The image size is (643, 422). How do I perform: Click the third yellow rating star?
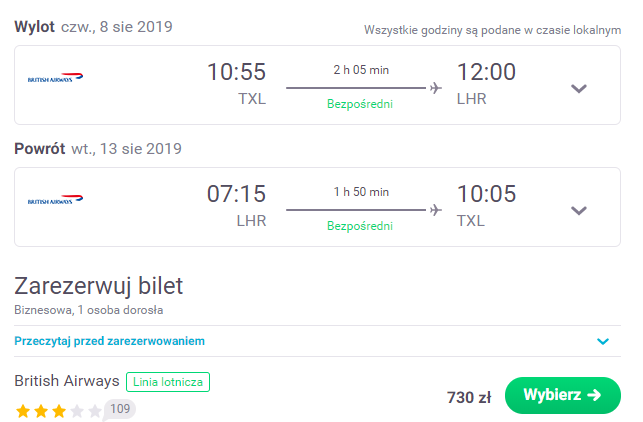pos(59,411)
